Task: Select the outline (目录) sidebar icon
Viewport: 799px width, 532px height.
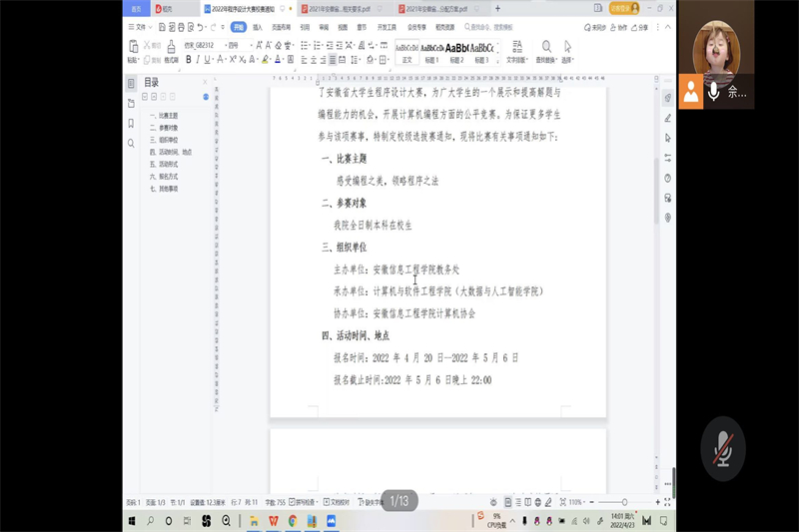Action: [x=131, y=83]
